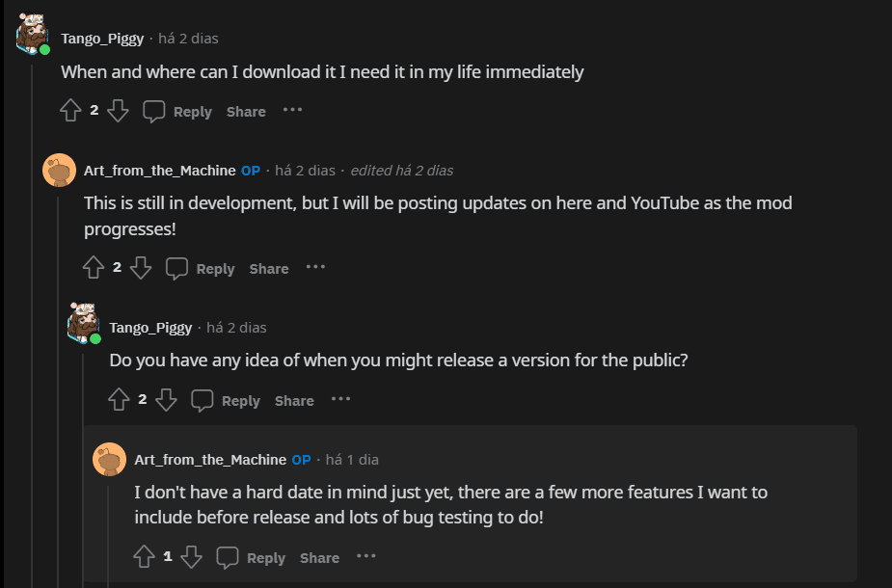
Task: Click Art_from_the_Machine's avatar on the top reply
Action: click(58, 169)
